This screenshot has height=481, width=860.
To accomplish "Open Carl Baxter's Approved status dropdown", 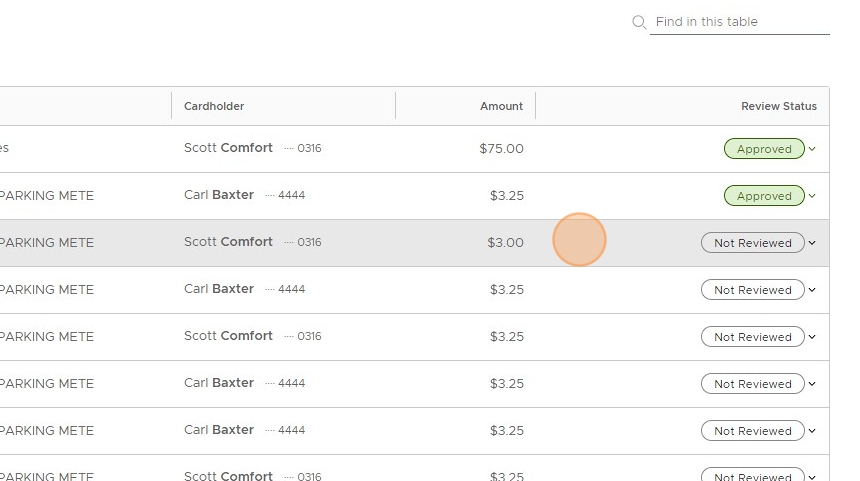I will [764, 196].
